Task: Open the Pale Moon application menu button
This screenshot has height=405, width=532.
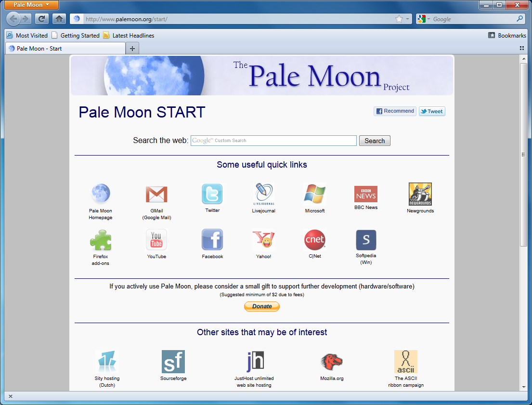Action: coord(31,5)
